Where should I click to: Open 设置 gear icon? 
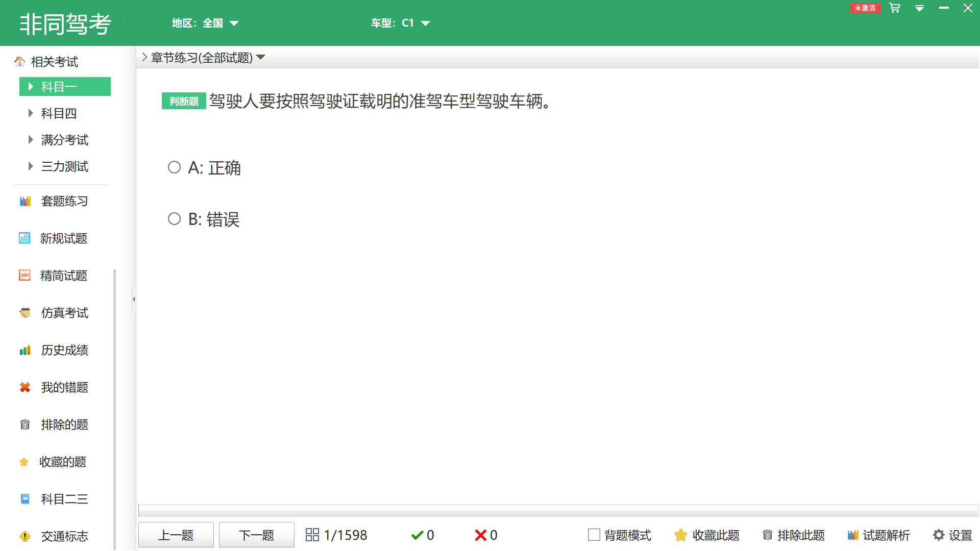939,535
